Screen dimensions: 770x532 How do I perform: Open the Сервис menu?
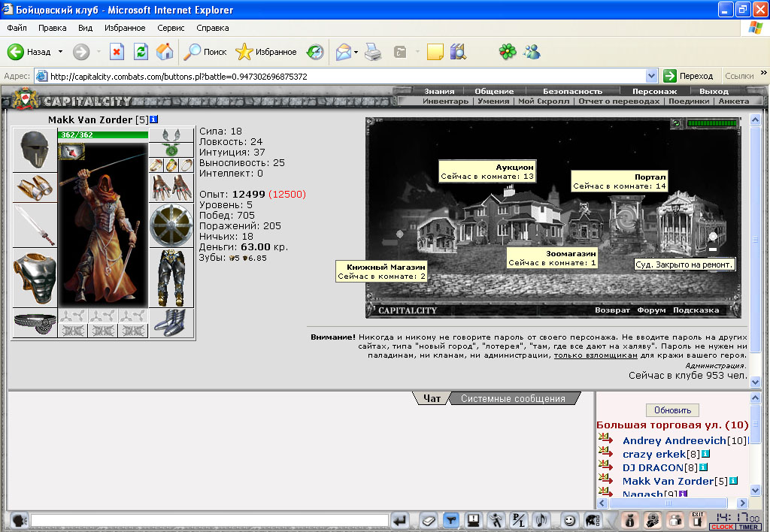tap(171, 28)
